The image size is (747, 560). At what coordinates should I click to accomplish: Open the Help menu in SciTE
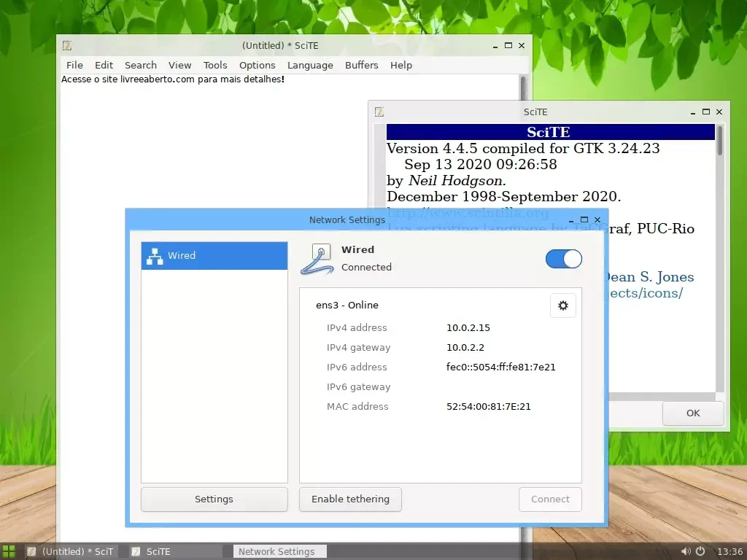401,65
